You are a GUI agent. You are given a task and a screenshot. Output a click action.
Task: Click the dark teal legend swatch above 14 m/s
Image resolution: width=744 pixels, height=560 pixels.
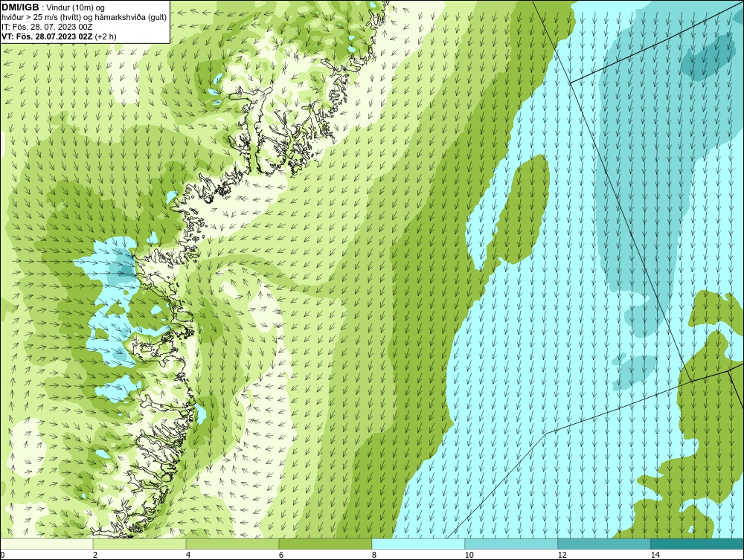pyautogui.click(x=698, y=544)
